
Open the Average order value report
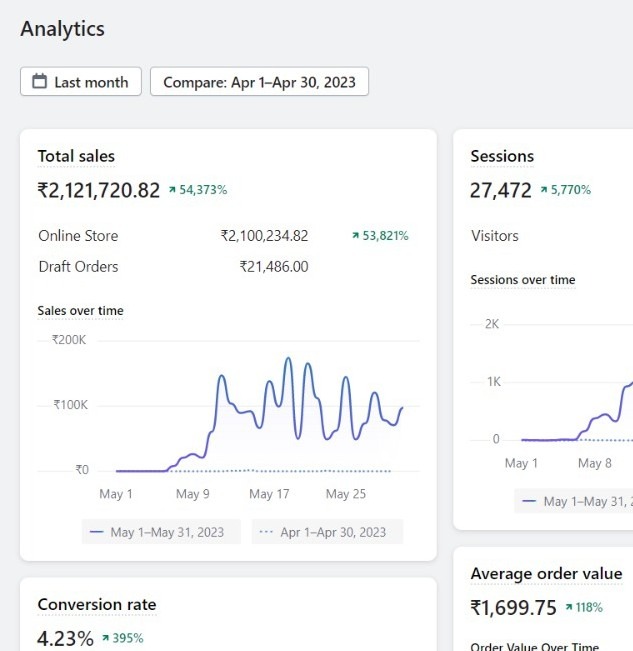[546, 574]
